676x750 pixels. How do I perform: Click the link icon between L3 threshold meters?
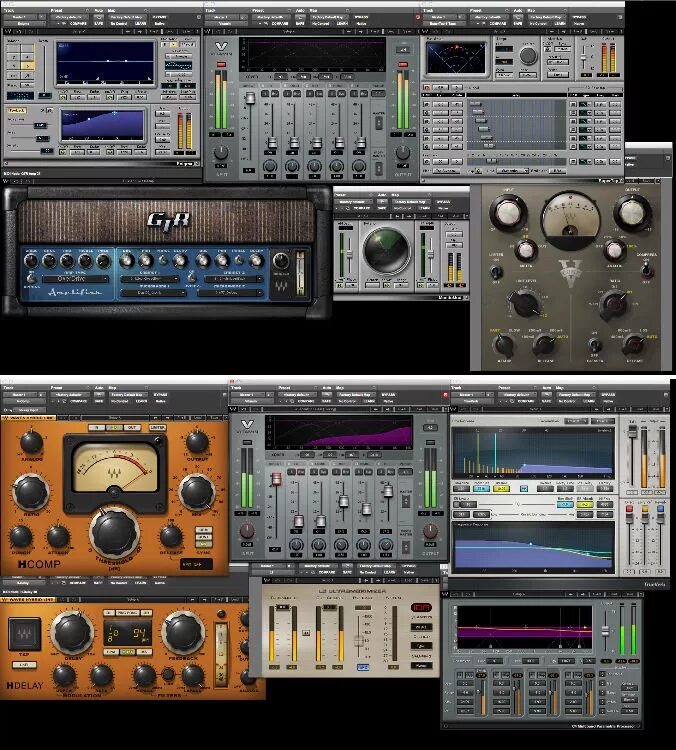[306, 632]
